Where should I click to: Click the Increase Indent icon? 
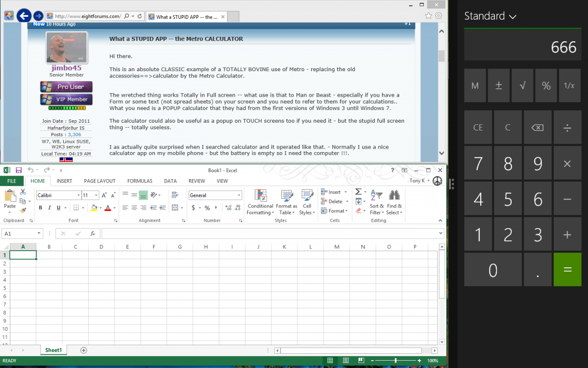click(x=162, y=208)
